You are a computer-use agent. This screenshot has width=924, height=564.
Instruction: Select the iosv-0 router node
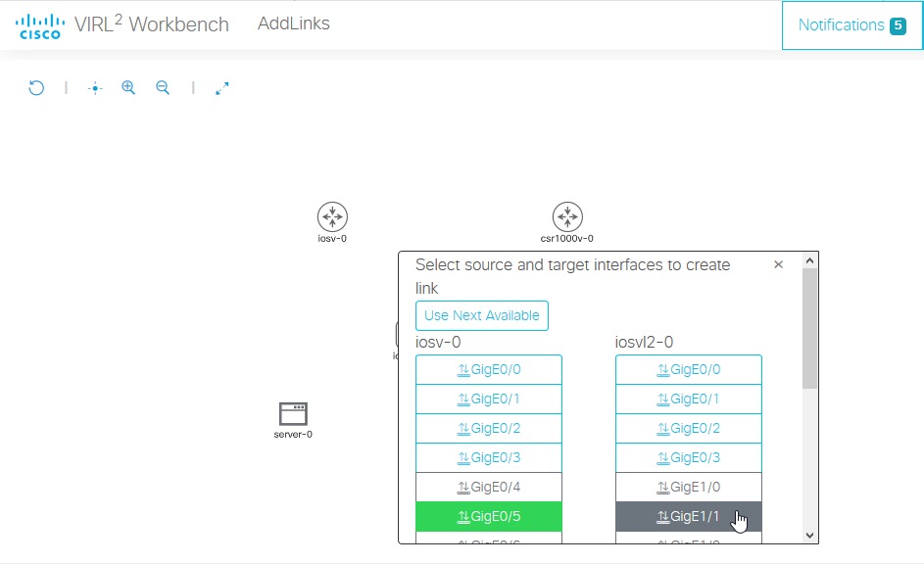(x=332, y=217)
